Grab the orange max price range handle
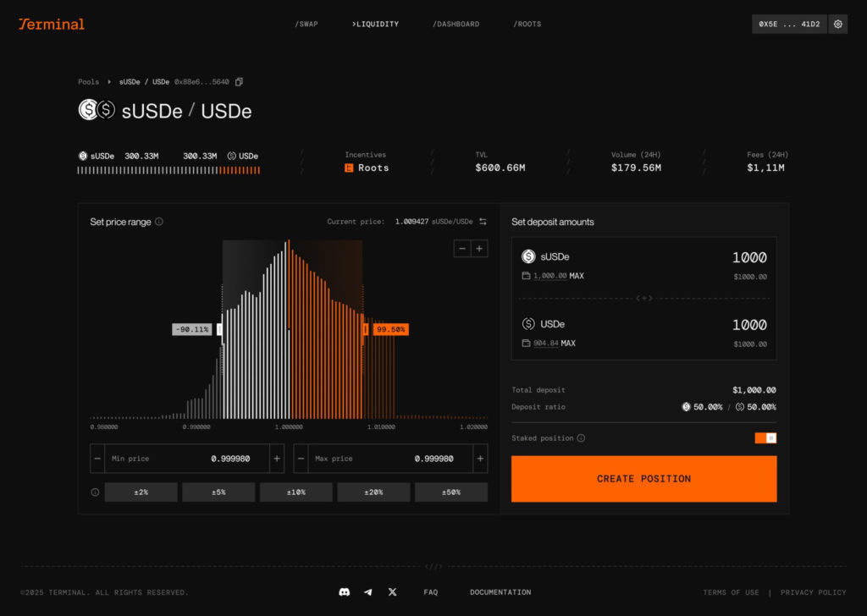The height and width of the screenshot is (616, 867). tap(365, 329)
